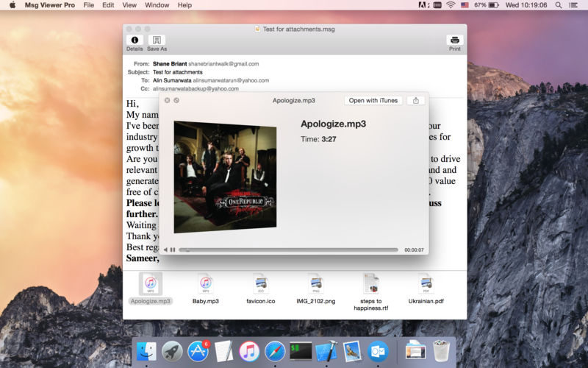
Task: Click subject text Test for attachments
Action: [178, 72]
